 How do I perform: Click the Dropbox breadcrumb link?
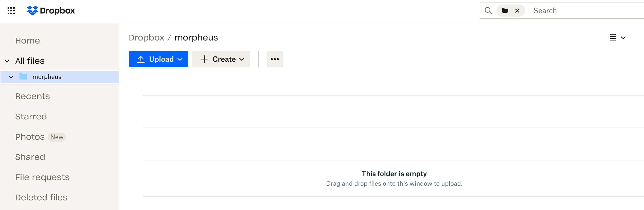(147, 38)
